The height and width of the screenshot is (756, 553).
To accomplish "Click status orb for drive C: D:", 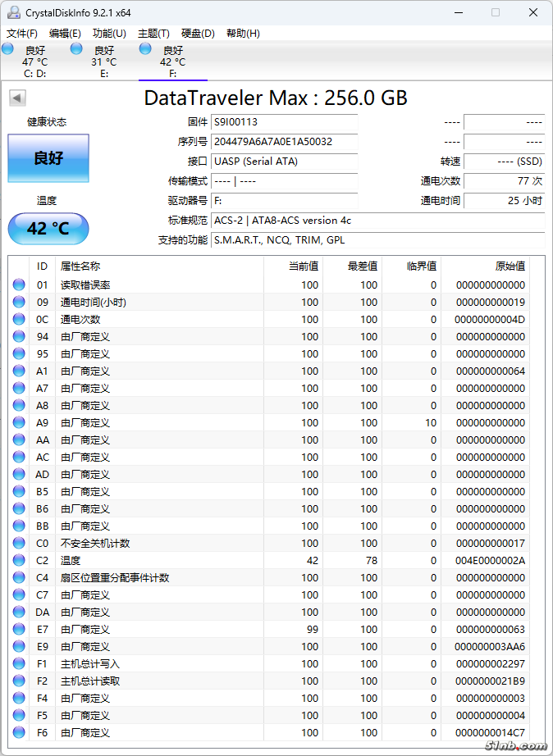I will point(7,49).
